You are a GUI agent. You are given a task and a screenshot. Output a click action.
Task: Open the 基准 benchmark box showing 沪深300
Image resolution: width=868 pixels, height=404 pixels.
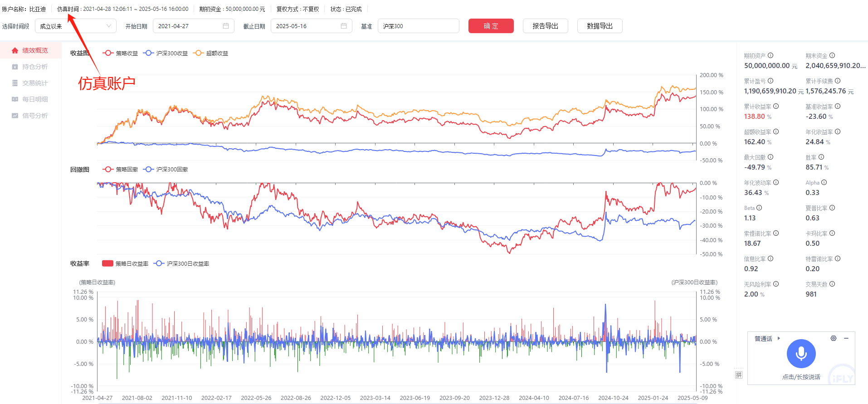pos(418,26)
